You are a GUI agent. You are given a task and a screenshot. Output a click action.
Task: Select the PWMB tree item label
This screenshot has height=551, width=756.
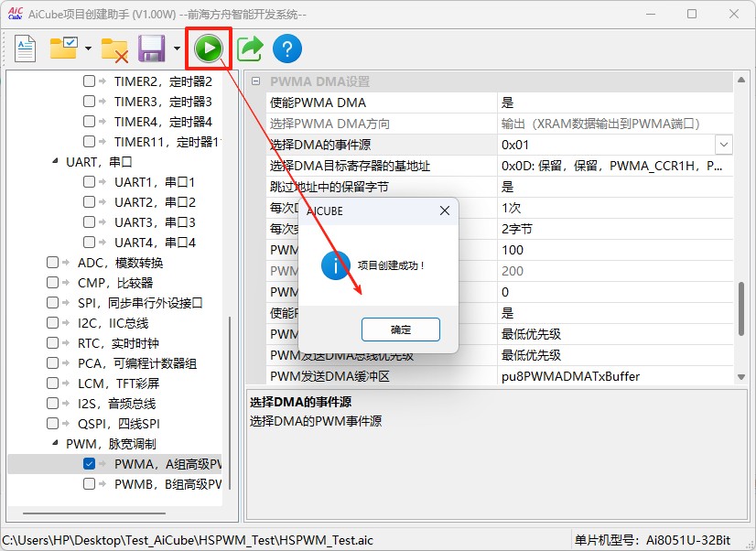pyautogui.click(x=167, y=484)
